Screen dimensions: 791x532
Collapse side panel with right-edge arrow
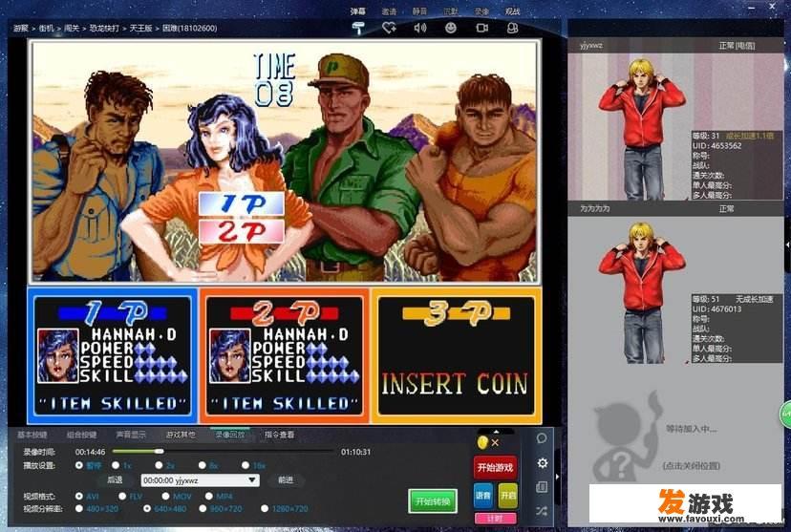[x=787, y=245]
